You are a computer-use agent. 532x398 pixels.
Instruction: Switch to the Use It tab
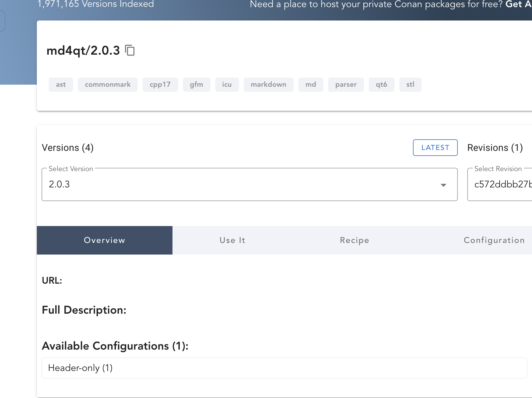(232, 240)
